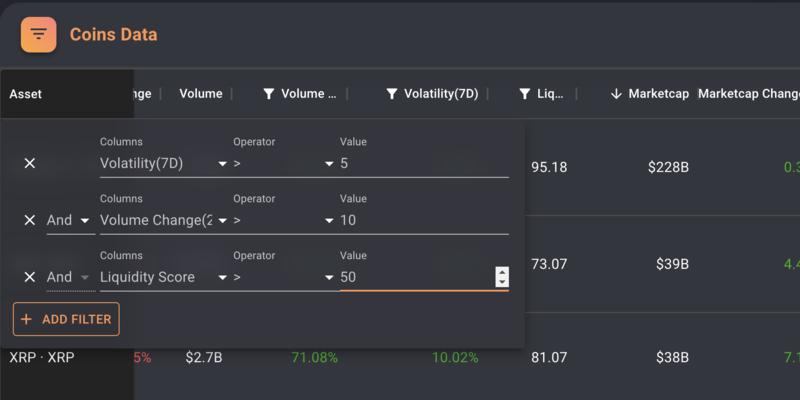Screen dimensions: 800x400
Task: Open the Operator dropdown in first filter row
Action: [283, 163]
